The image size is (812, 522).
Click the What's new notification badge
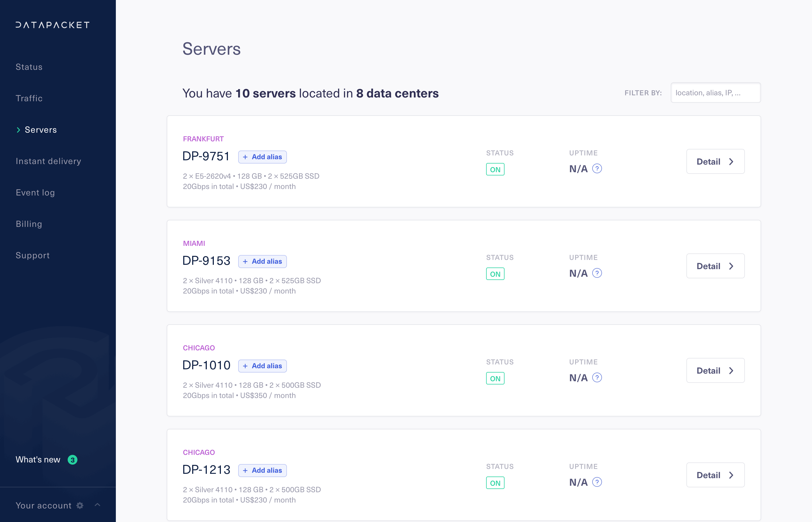point(73,460)
